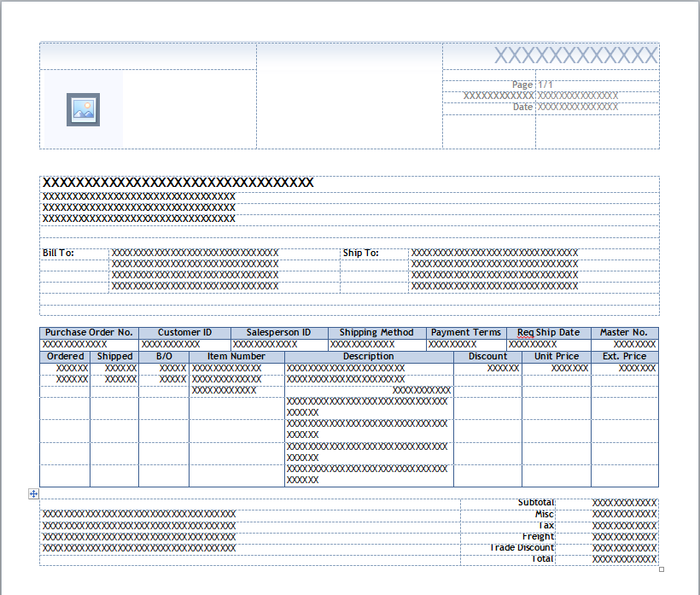This screenshot has width=700, height=595.
Task: Click the Ext. Price column header
Action: (x=624, y=356)
